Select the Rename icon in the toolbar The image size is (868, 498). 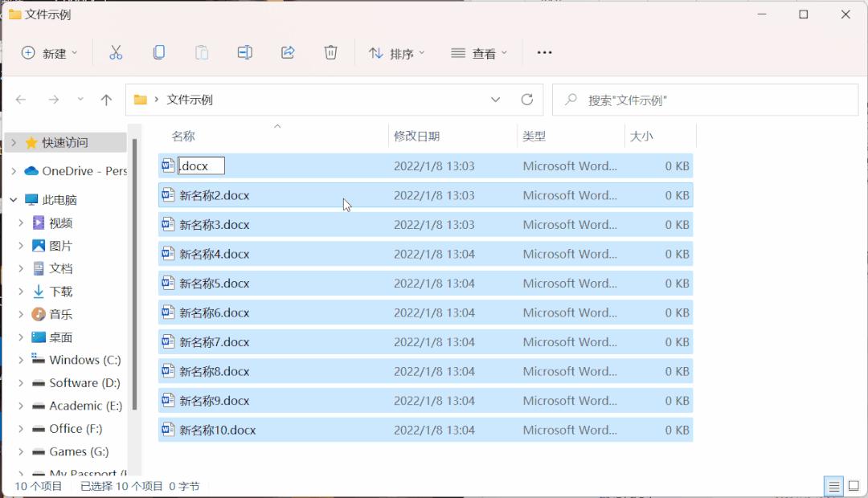244,52
